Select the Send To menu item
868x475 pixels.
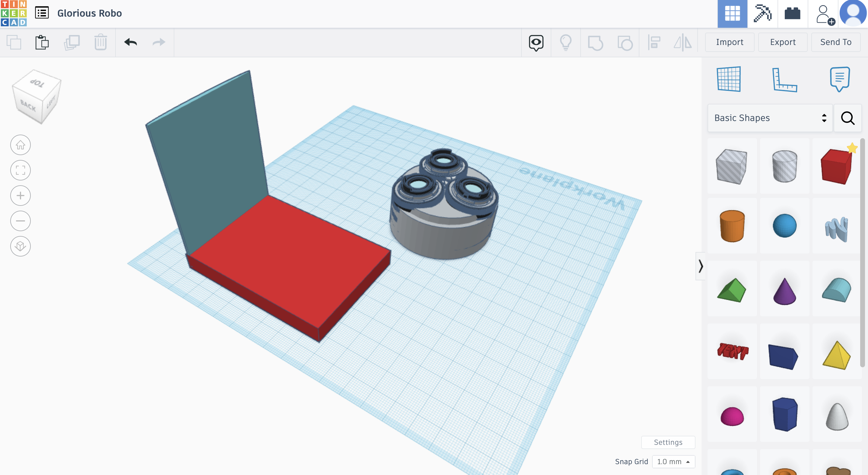tap(836, 42)
